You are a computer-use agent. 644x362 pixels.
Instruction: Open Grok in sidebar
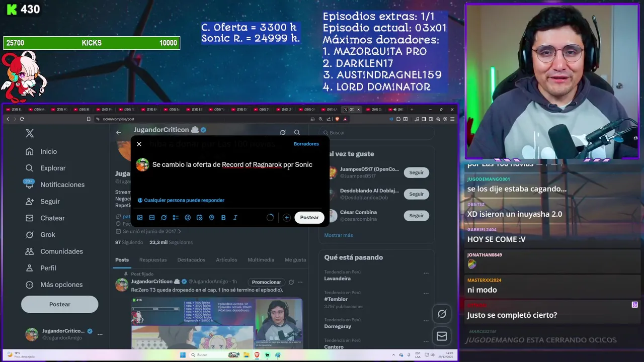[x=42, y=234]
